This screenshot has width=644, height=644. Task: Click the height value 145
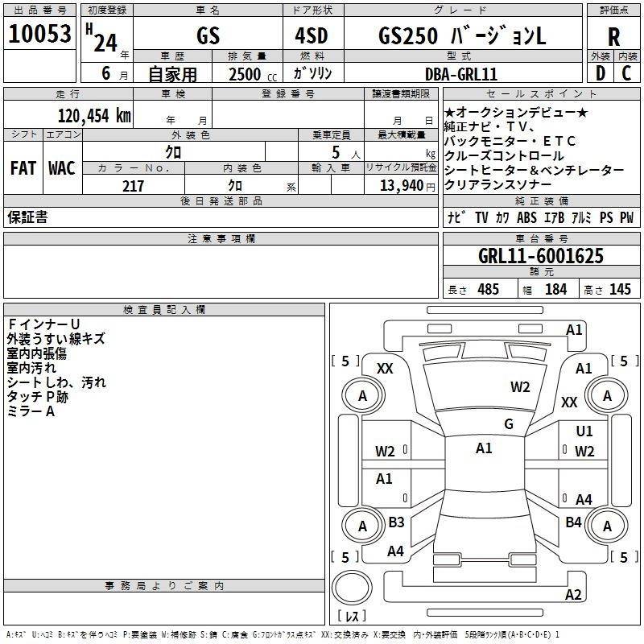(x=620, y=289)
